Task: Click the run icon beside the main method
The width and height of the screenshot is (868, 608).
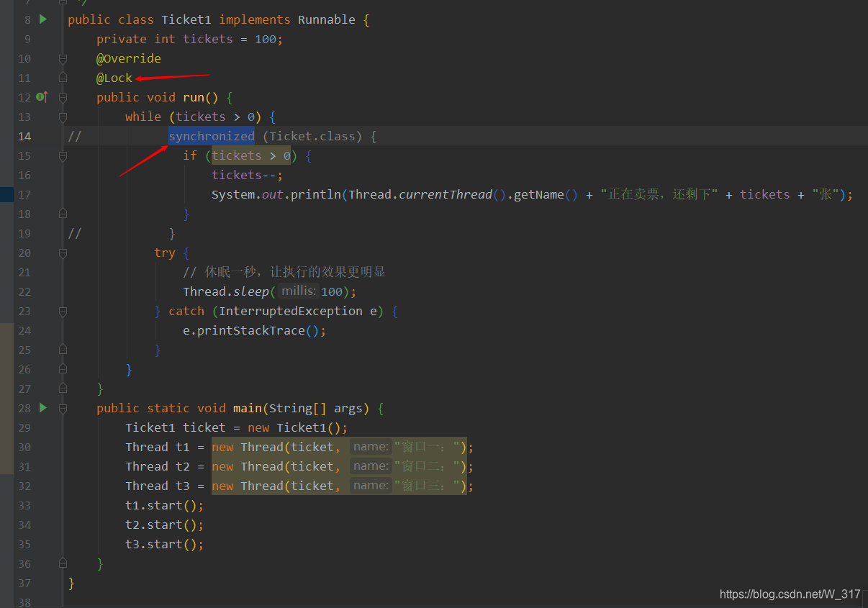Action: tap(43, 408)
